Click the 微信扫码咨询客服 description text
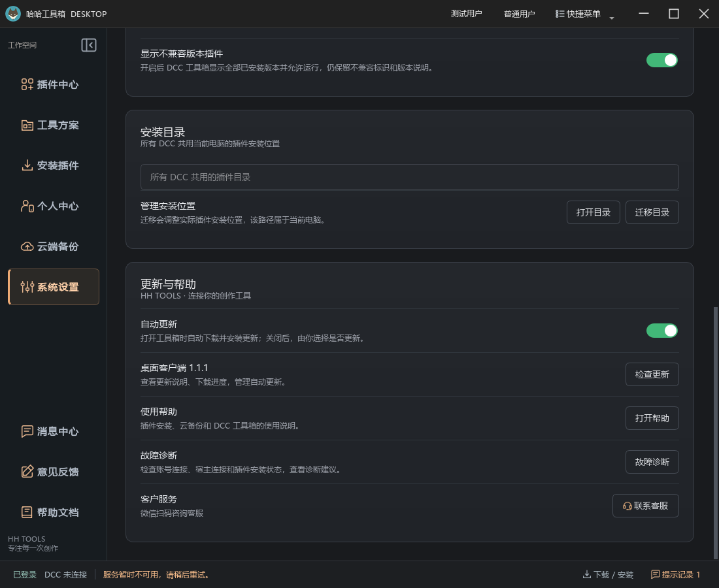Image resolution: width=719 pixels, height=588 pixels. [172, 514]
